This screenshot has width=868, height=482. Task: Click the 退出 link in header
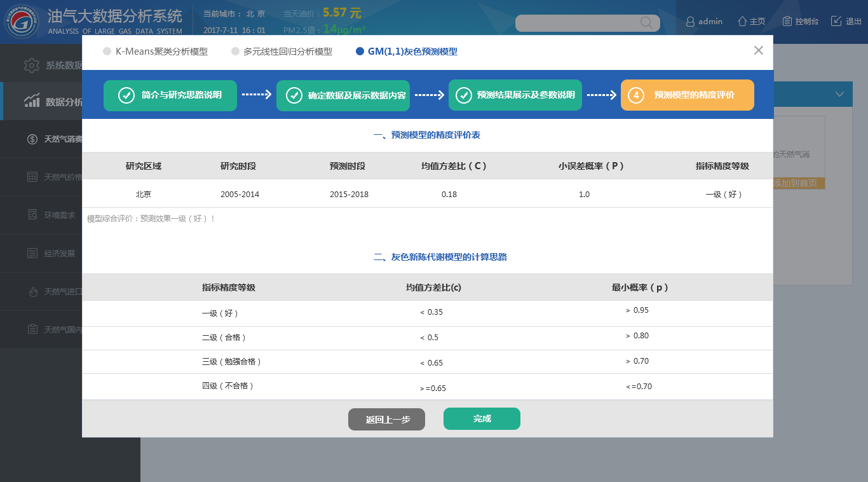coord(853,22)
